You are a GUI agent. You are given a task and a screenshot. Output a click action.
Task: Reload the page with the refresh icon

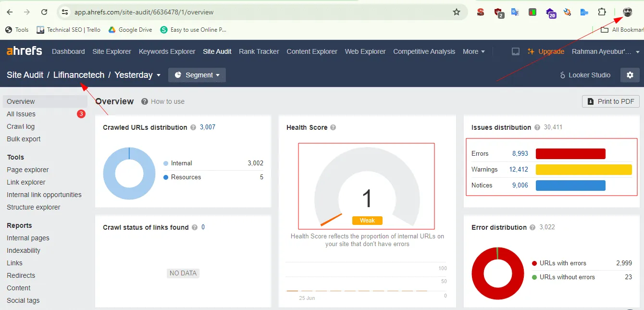click(44, 12)
